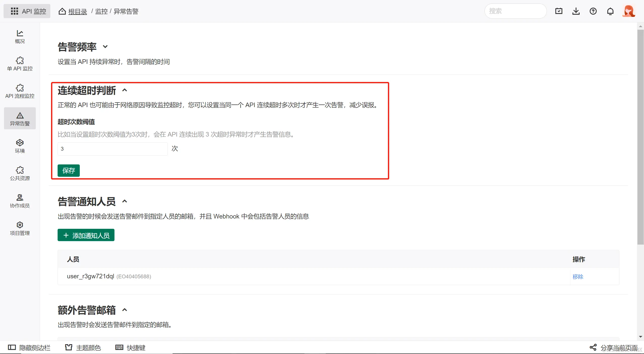
Task: Select 环境 environment sidebar icon
Action: [20, 146]
